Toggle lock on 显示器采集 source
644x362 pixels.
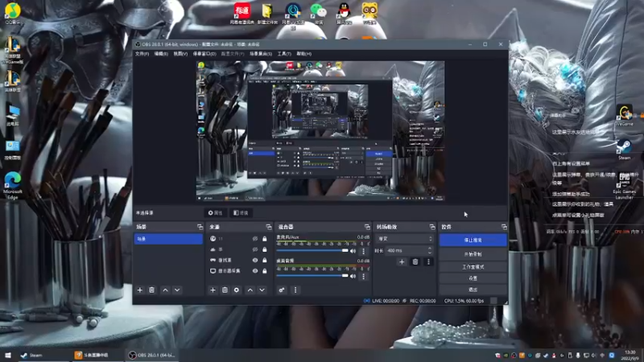[265, 271]
